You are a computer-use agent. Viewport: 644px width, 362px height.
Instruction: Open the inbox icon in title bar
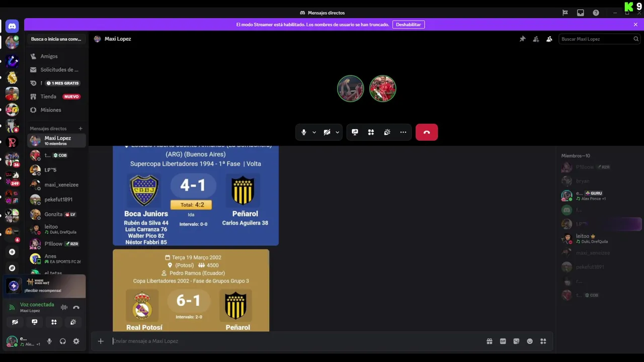(x=581, y=13)
